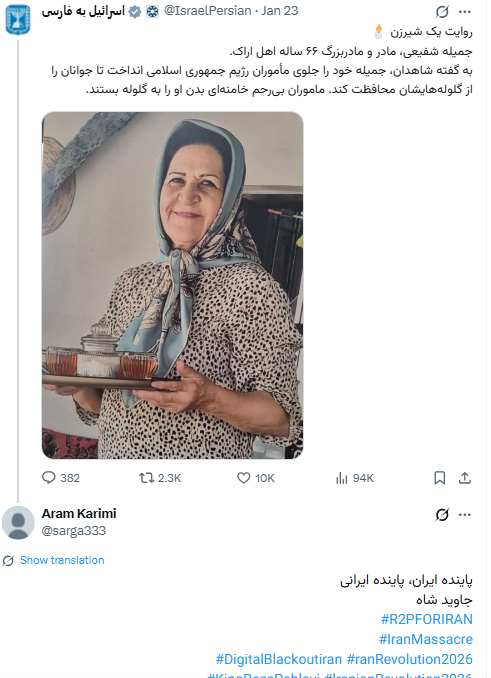Image resolution: width=491 pixels, height=678 pixels.
Task: Open the more options menu on top tweet
Action: (465, 12)
